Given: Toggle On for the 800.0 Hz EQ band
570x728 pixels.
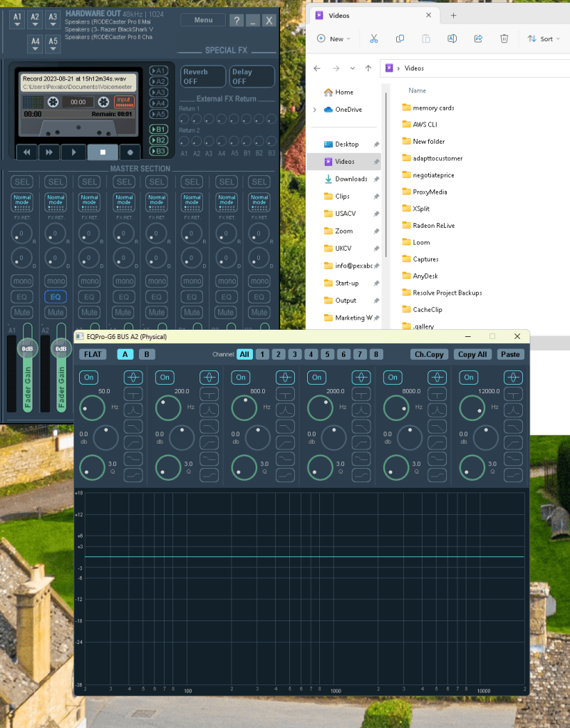Looking at the screenshot, I should [x=241, y=377].
